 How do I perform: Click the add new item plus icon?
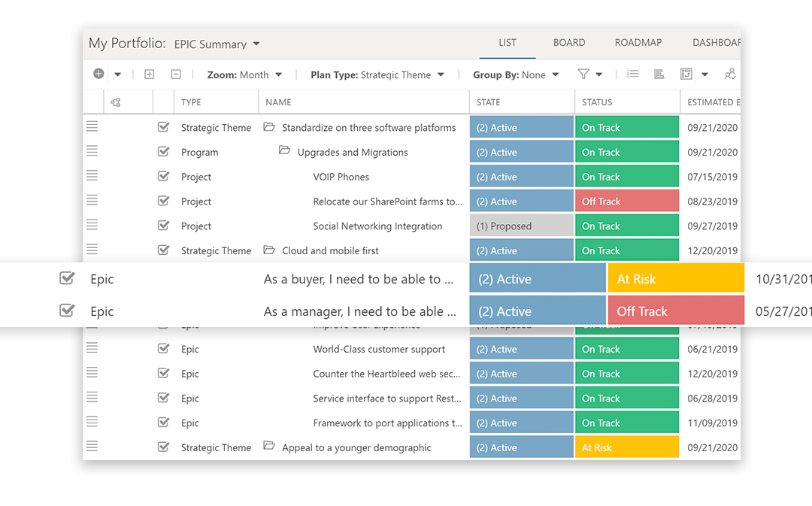tap(98, 74)
